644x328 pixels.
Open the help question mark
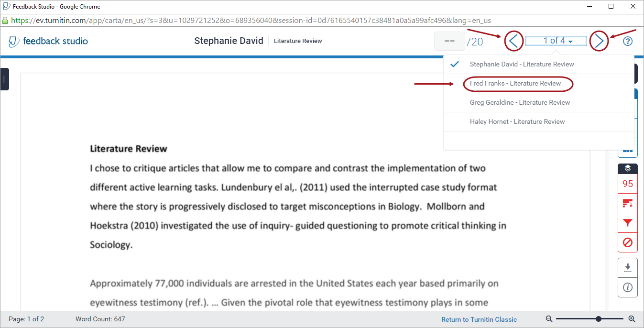tap(628, 41)
